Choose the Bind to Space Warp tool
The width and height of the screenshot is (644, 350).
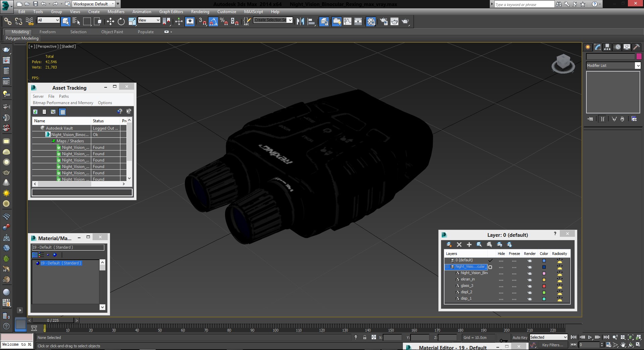30,21
